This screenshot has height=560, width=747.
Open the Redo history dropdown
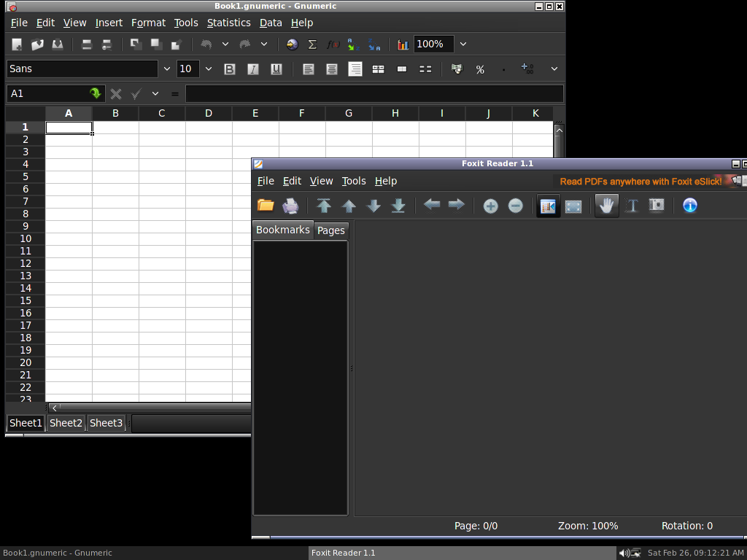click(264, 44)
